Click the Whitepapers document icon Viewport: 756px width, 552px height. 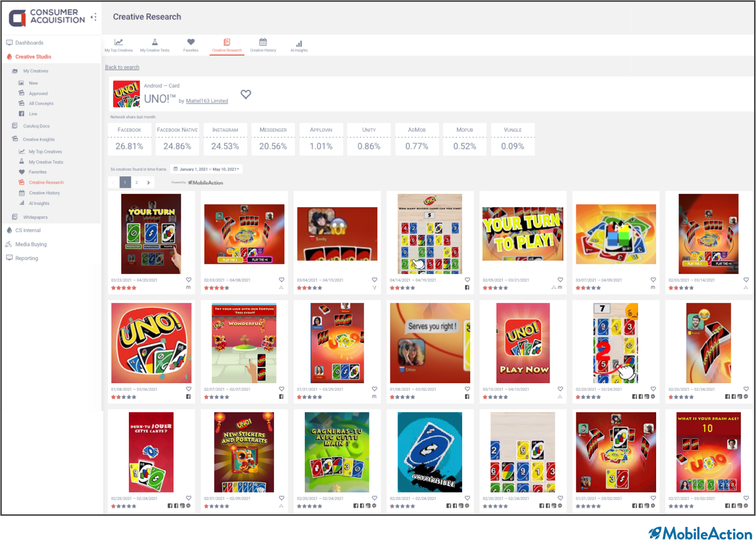click(15, 217)
